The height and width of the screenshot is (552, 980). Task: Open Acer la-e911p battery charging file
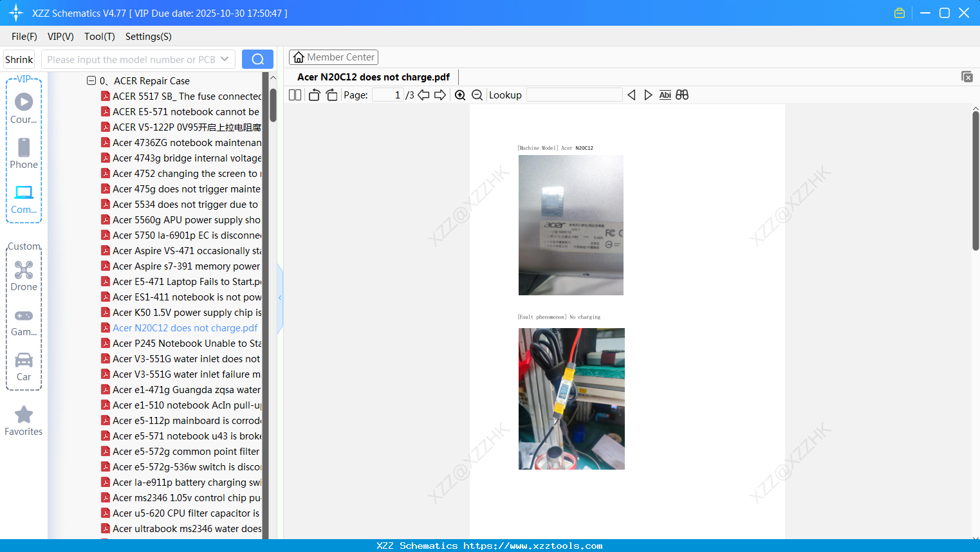[x=187, y=482]
